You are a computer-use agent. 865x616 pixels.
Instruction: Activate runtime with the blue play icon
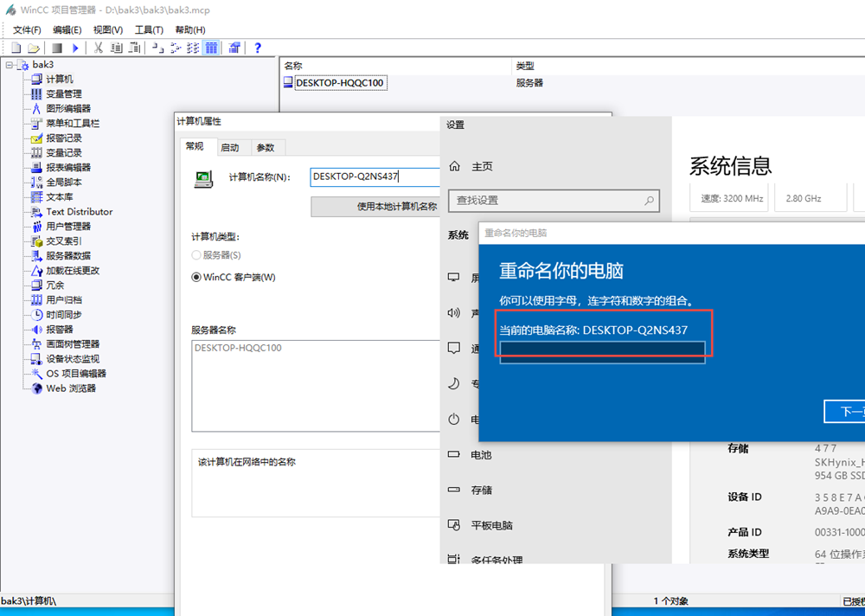pos(76,48)
